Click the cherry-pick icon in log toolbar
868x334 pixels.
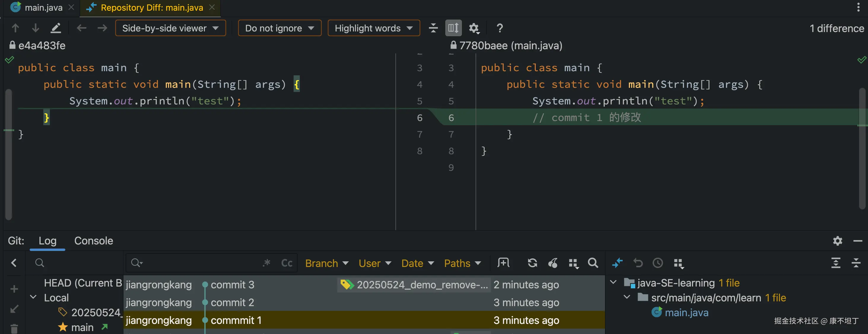[553, 263]
